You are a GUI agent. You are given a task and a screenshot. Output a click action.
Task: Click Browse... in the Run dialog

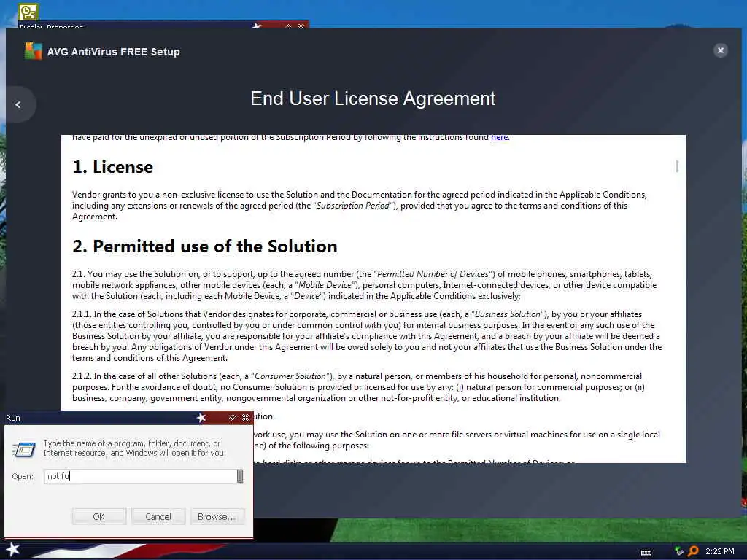(x=217, y=517)
